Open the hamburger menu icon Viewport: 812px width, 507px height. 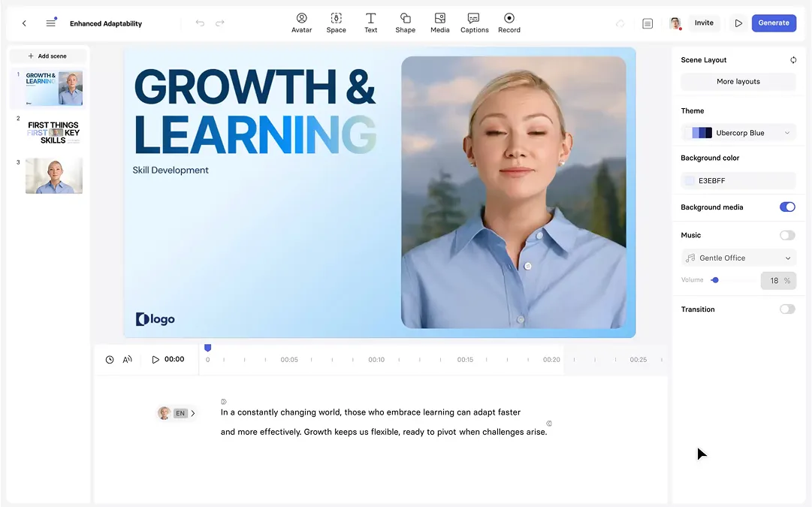pos(51,23)
